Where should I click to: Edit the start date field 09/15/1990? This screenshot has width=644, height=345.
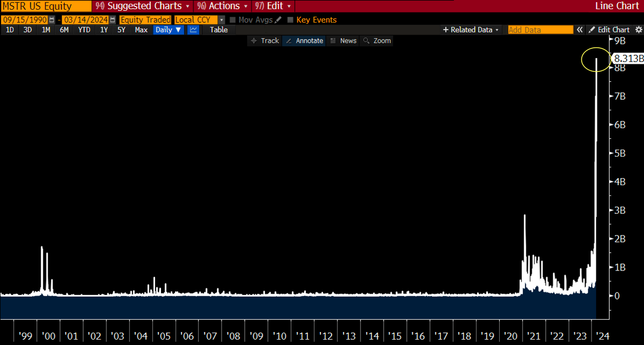pos(25,20)
